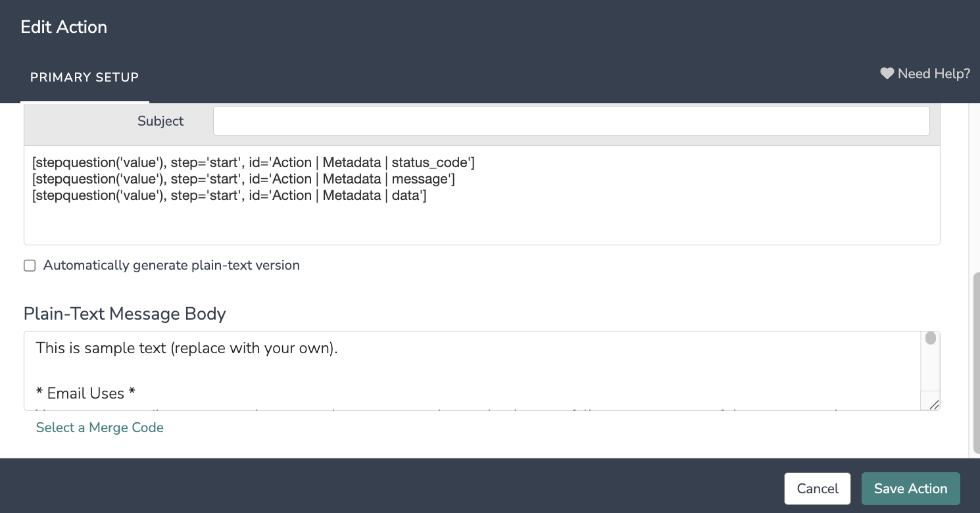Open the Select a Merge Code link

click(99, 427)
